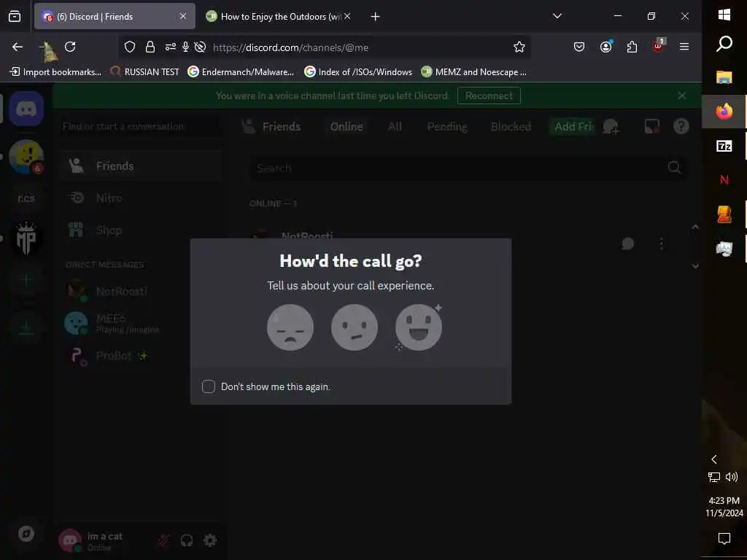Viewport: 747px width, 560px height.
Task: Click the New Group DM icon
Action: [611, 127]
